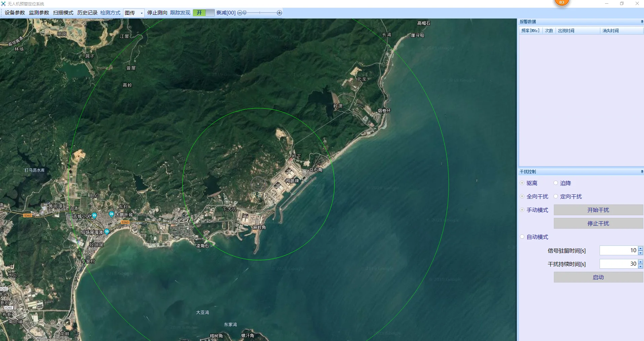The image size is (644, 341).
Task: Increment 信号驻留时间 with the up arrow
Action: tap(640, 249)
